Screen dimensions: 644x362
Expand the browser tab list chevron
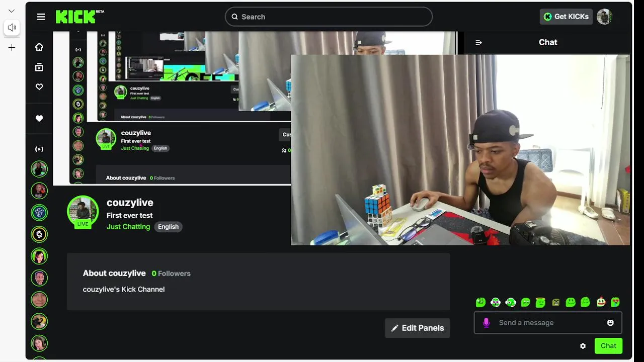point(12,11)
